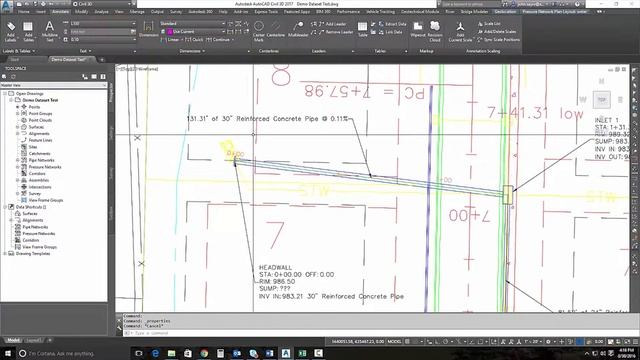Open the Master View dropdown in Toolspace
640x360 pixels.
tap(53, 85)
